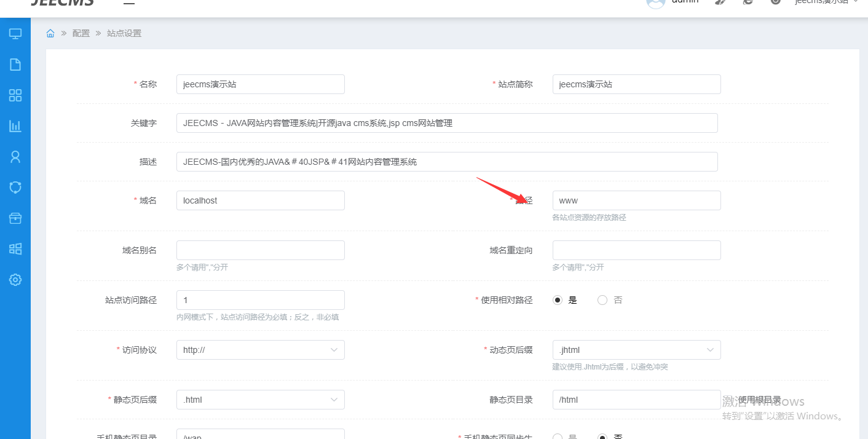Screen dimensions: 868x439
Task: Click the 动态页后缀 field label
Action: tap(511, 350)
